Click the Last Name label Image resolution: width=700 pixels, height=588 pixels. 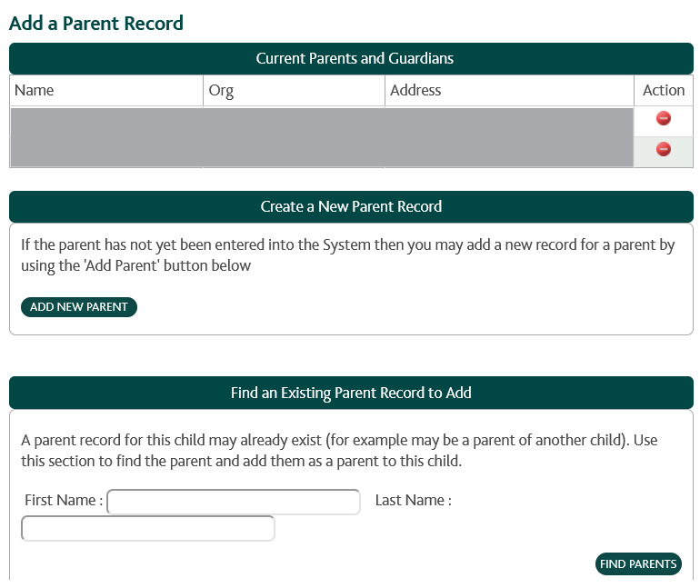point(414,500)
